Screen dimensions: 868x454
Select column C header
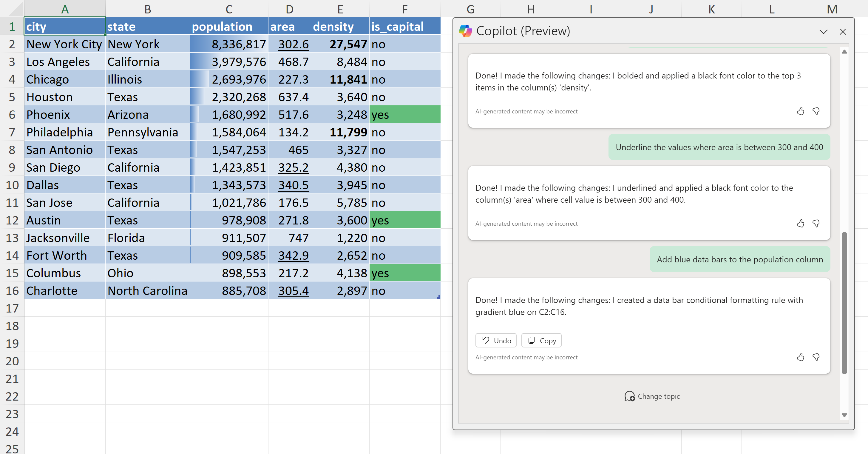[229, 9]
